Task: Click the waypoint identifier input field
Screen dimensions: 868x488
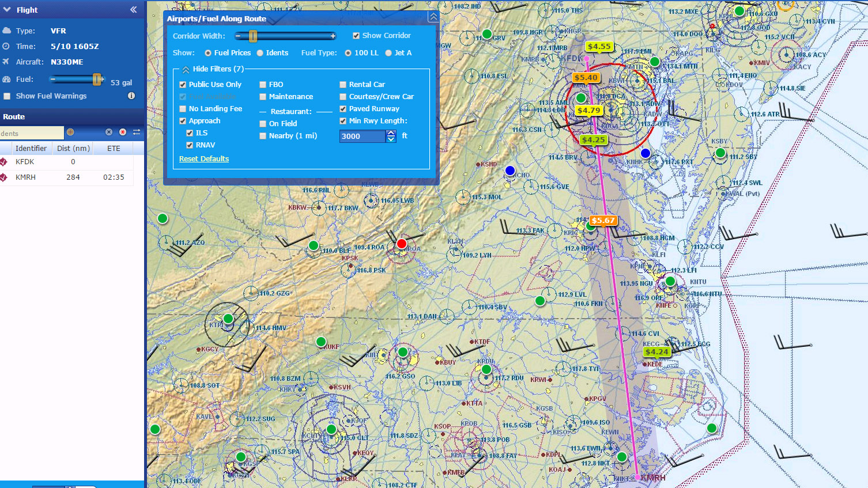Action: (x=32, y=133)
